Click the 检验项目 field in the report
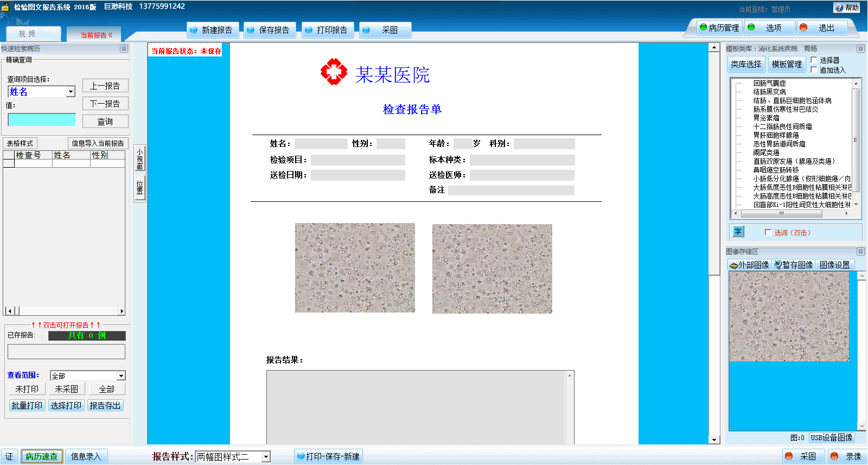 pos(358,160)
